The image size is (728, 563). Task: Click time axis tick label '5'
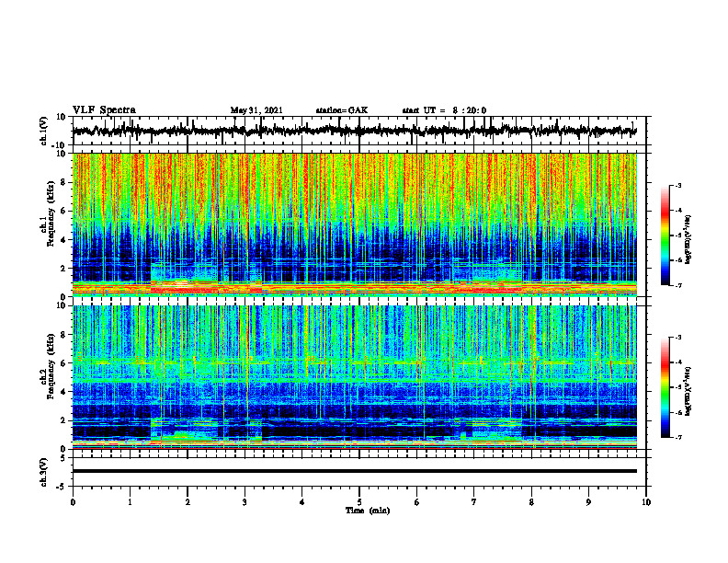pyautogui.click(x=358, y=502)
